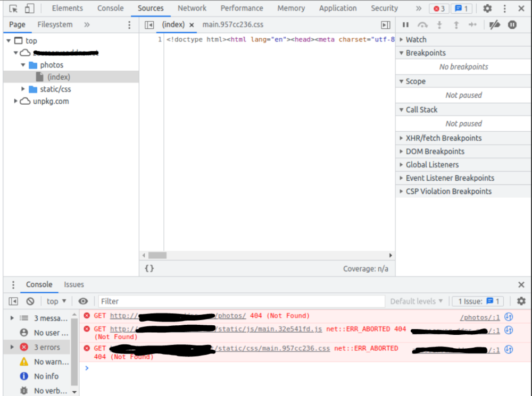Switch to the Issues drawer tab

[x=73, y=284]
